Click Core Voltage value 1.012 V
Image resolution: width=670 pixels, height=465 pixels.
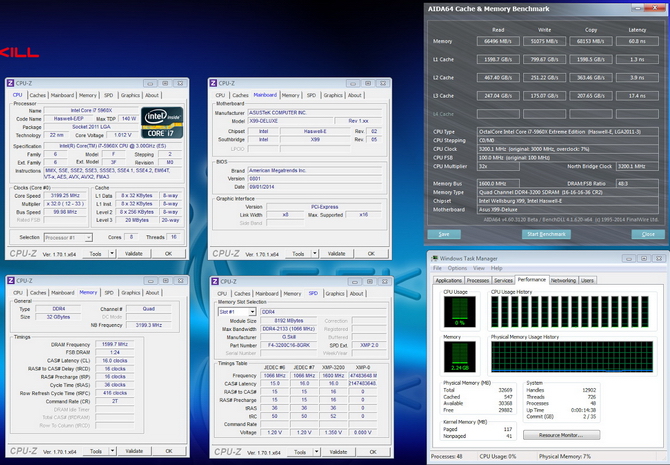(x=123, y=135)
